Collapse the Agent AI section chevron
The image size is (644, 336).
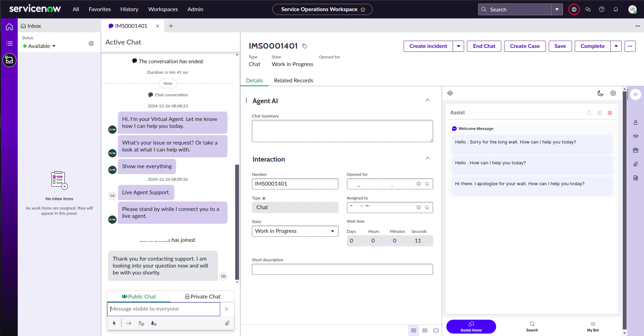427,100
